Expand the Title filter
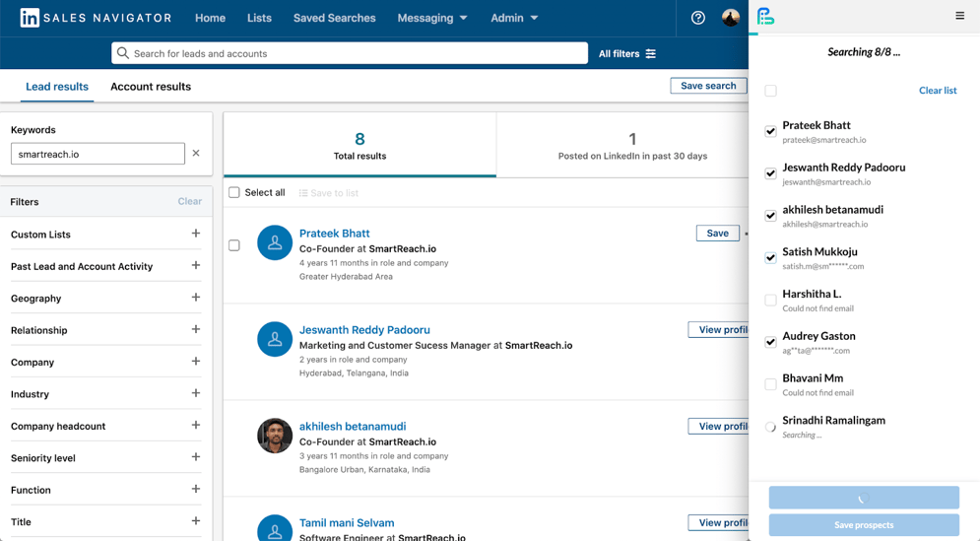The width and height of the screenshot is (980, 541). click(x=196, y=520)
